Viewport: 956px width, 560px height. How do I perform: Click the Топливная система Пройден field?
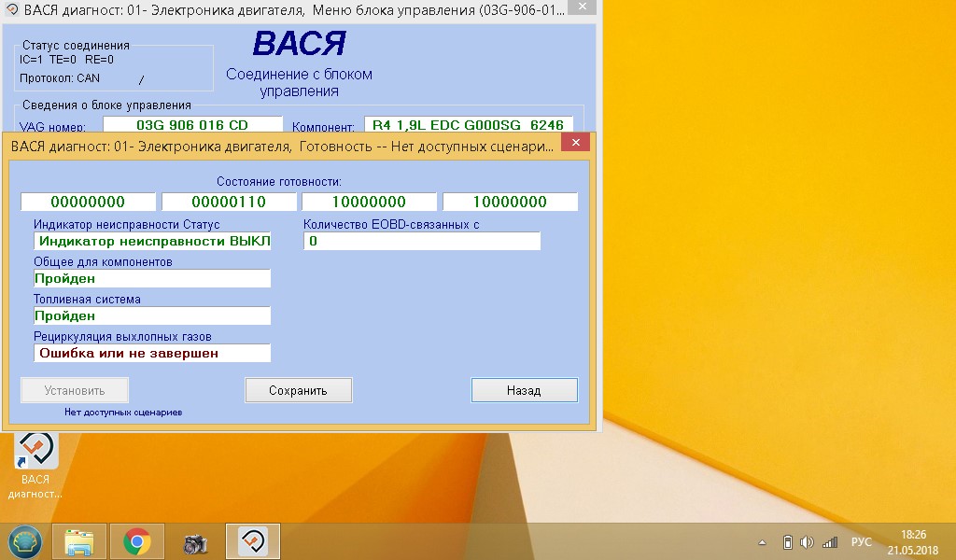coord(152,315)
